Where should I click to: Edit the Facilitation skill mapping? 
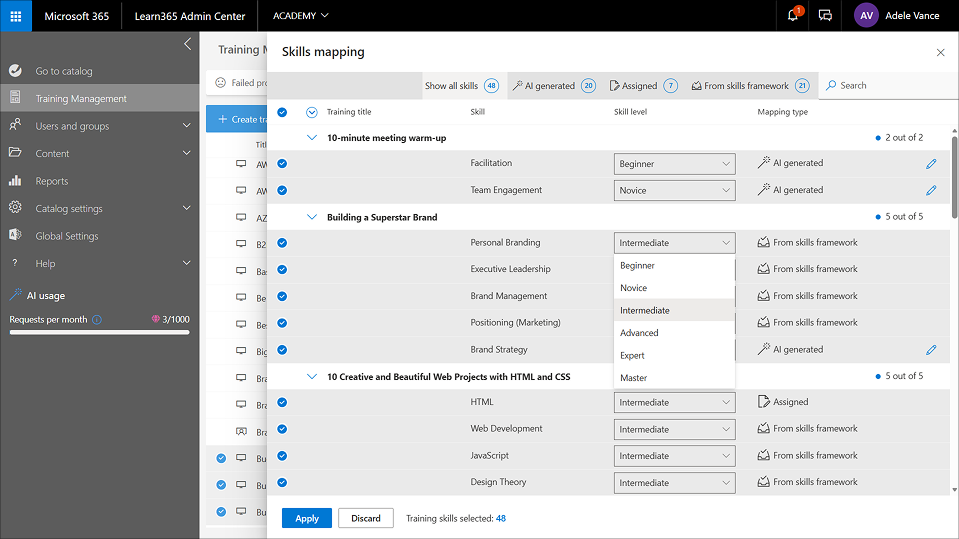coord(931,163)
